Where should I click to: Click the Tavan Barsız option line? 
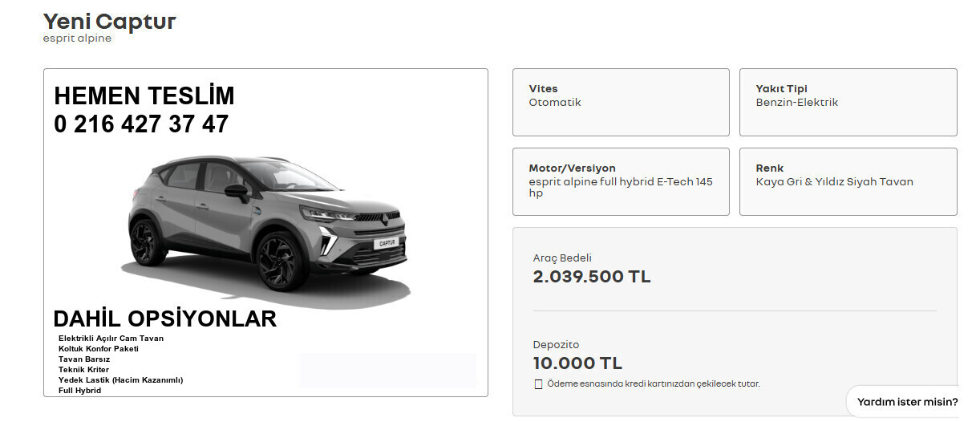click(84, 359)
